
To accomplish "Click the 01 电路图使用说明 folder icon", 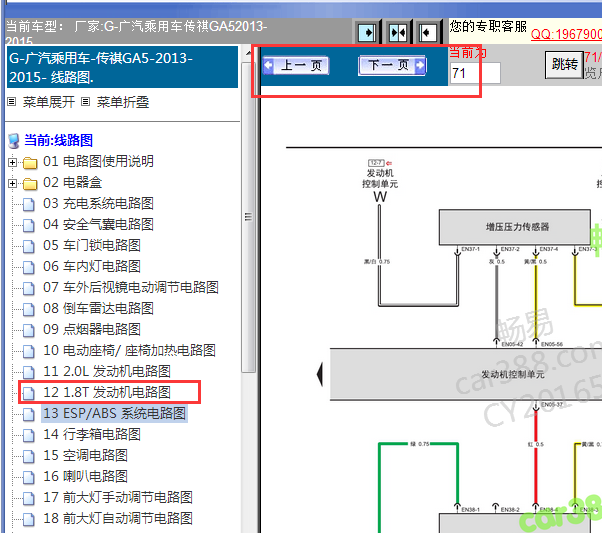I will [x=30, y=163].
